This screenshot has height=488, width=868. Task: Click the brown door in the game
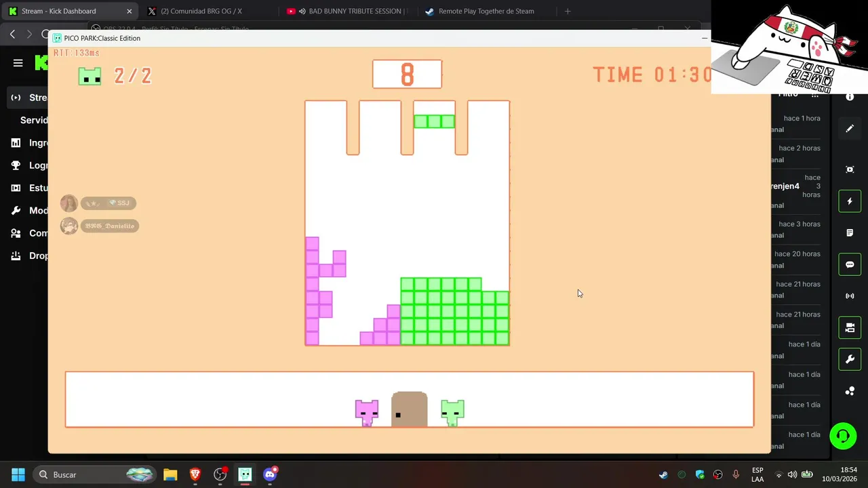[410, 409]
